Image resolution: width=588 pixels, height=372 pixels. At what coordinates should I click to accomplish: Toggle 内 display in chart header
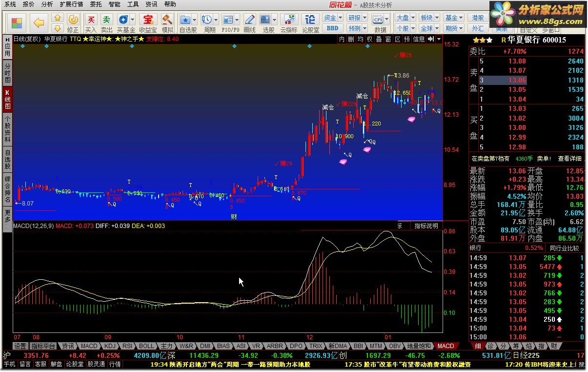pyautogui.click(x=342, y=39)
